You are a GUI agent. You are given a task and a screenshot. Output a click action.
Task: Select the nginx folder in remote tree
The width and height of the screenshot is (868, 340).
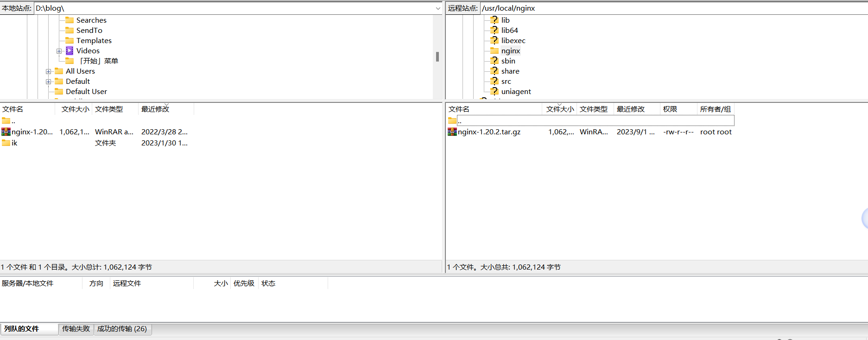510,51
